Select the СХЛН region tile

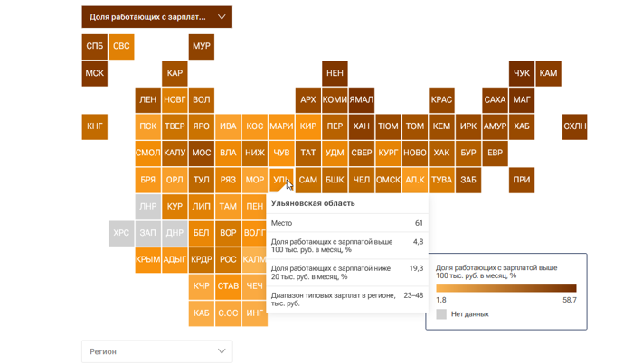(575, 126)
